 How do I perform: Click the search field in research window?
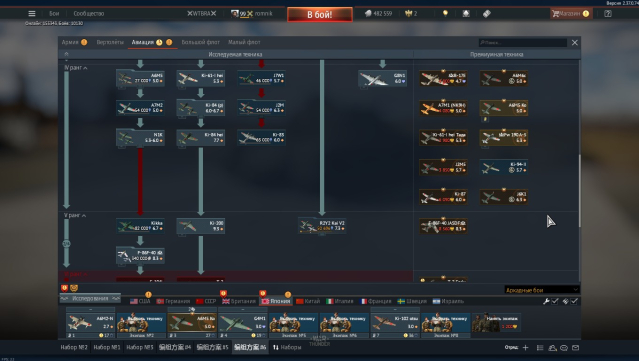[x=522, y=42]
